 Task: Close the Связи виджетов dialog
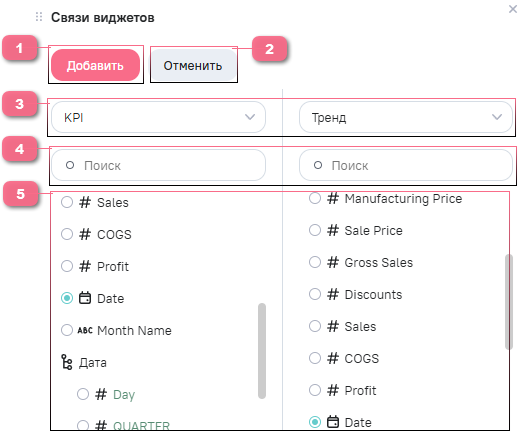(x=513, y=9)
